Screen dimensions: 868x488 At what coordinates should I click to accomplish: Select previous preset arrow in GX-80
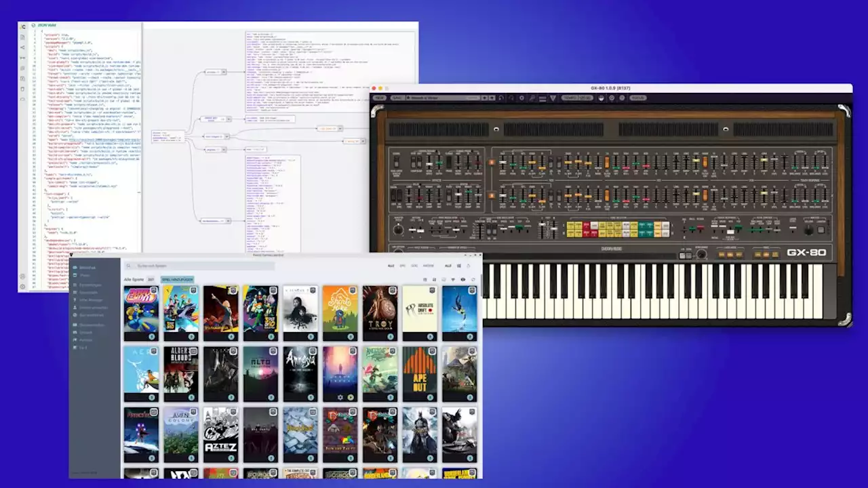(x=484, y=98)
